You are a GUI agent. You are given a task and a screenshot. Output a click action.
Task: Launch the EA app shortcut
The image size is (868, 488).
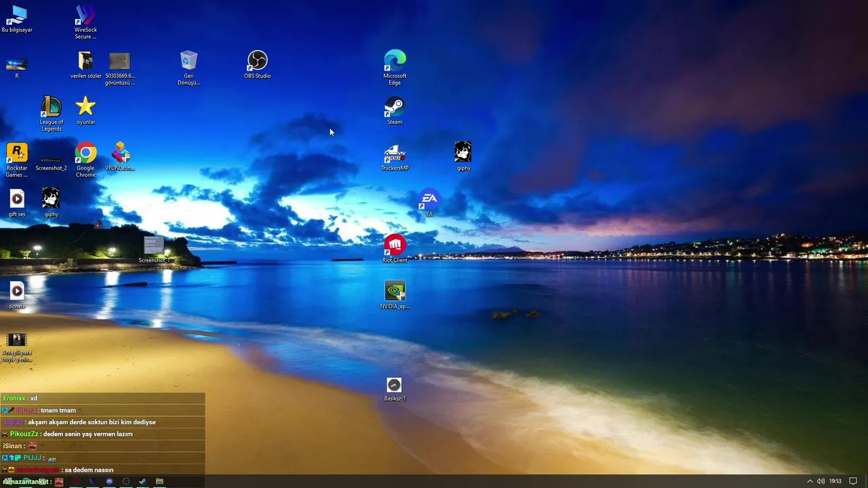[x=429, y=203]
